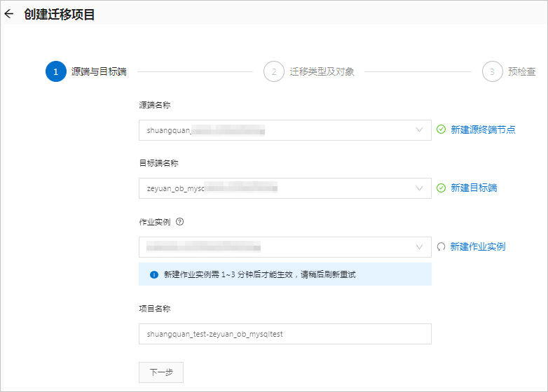Open the 目标端名称 dropdown
The width and height of the screenshot is (548, 392).
tap(285, 188)
